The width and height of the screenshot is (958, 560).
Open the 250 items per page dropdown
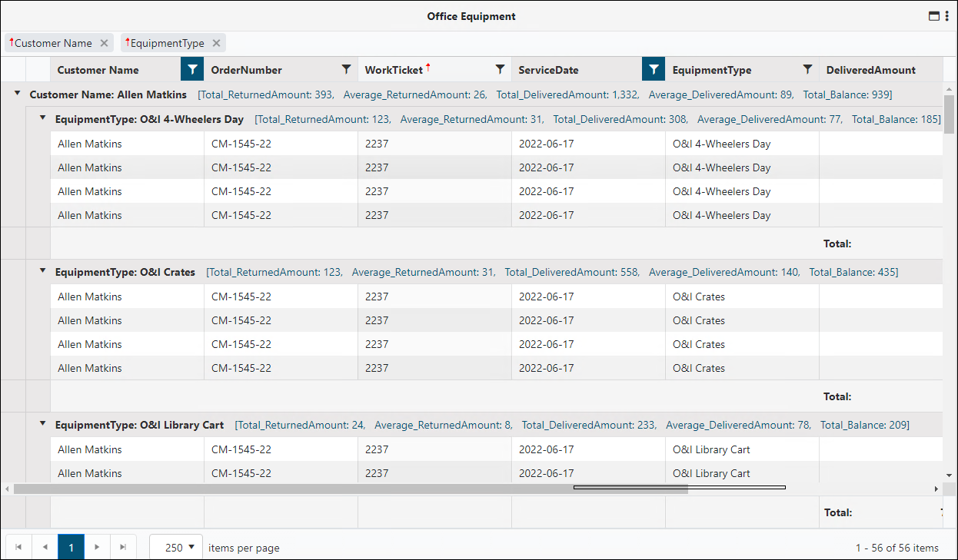(175, 547)
